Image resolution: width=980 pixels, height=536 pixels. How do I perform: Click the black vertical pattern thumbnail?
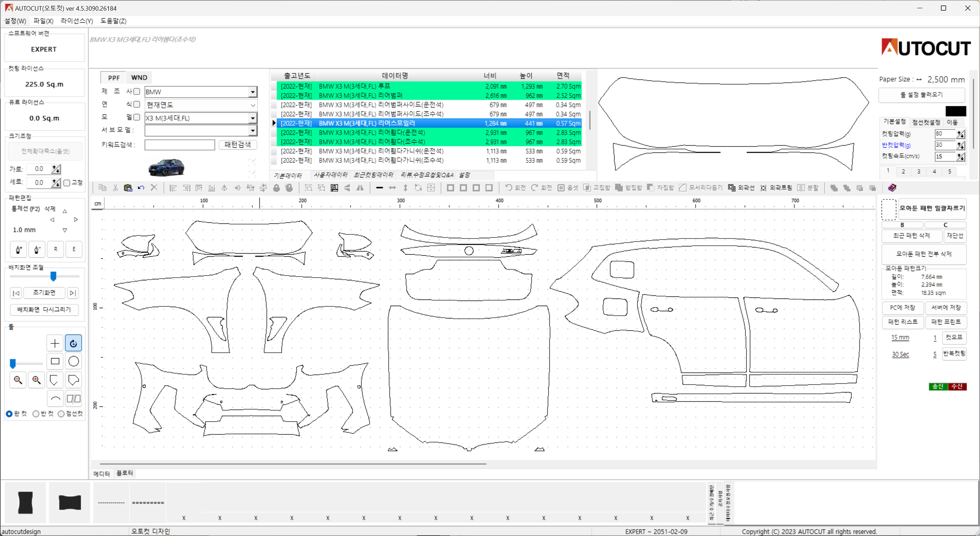[25, 502]
